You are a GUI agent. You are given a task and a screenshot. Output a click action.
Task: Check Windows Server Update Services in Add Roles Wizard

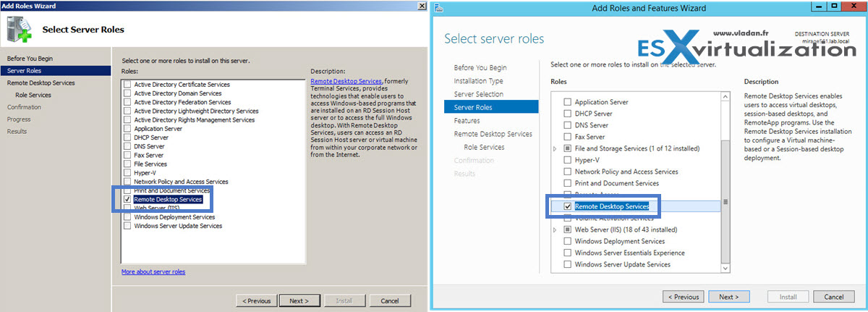click(127, 226)
